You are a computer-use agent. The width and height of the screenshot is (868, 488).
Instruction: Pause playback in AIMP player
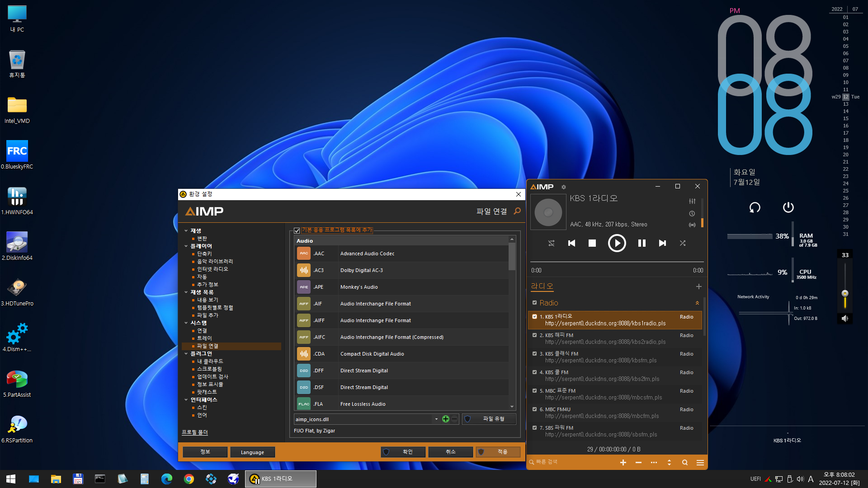point(642,243)
